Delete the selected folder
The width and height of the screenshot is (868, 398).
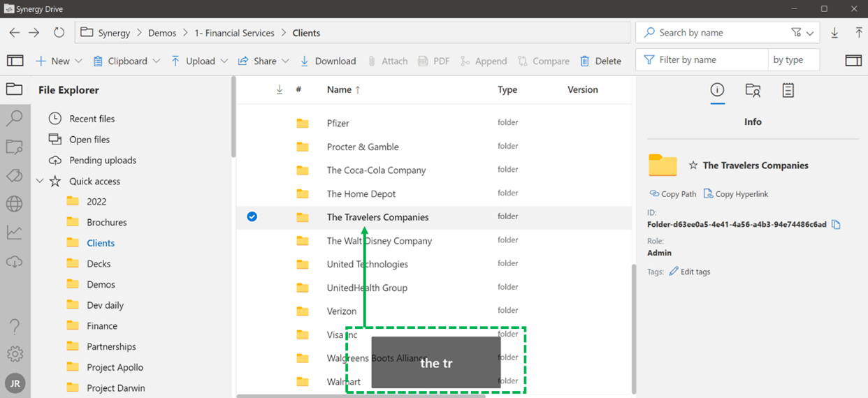pos(600,61)
